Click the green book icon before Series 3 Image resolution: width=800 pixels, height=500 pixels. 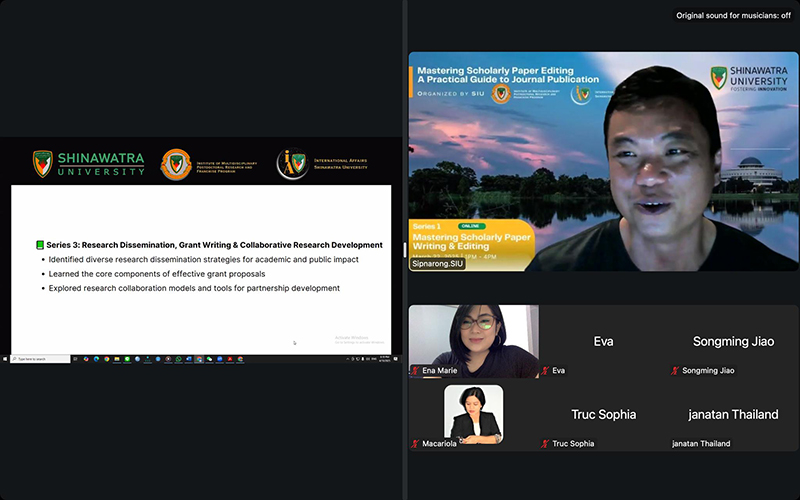coord(40,245)
